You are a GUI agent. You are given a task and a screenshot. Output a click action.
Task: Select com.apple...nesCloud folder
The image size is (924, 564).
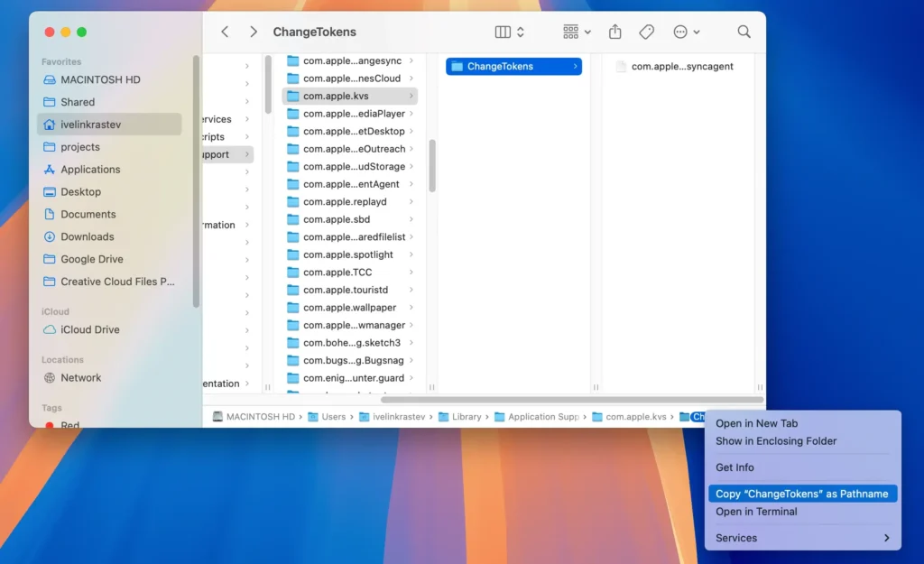coord(350,79)
